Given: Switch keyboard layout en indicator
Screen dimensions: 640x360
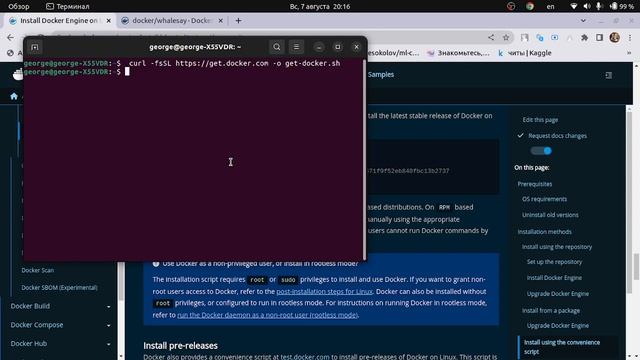Looking at the screenshot, I should coord(551,6).
